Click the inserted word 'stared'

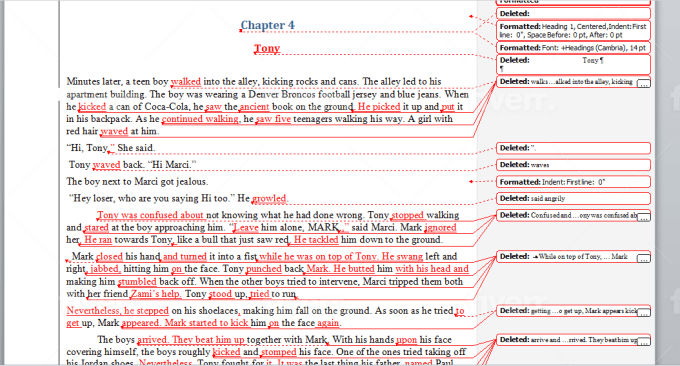click(96, 228)
